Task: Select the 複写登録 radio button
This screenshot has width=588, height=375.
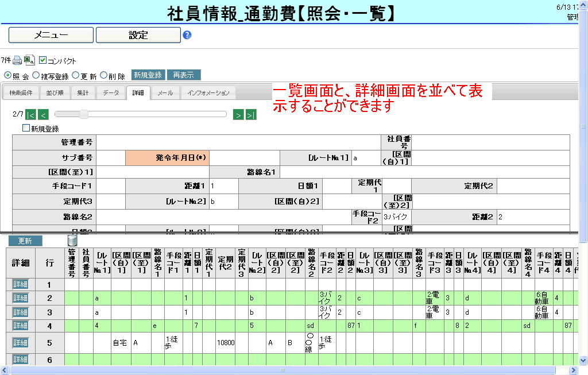Action: 36,75
